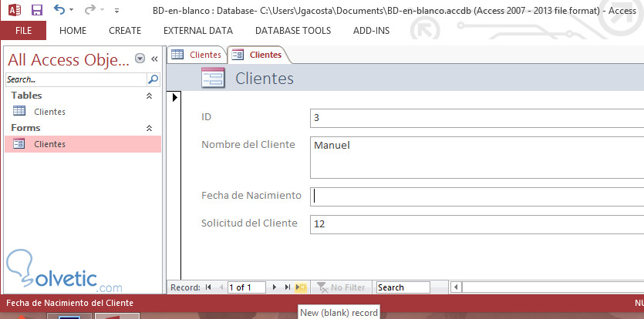Viewport: 644px width, 319px height.
Task: Click the record navigation Search box
Action: (x=403, y=287)
